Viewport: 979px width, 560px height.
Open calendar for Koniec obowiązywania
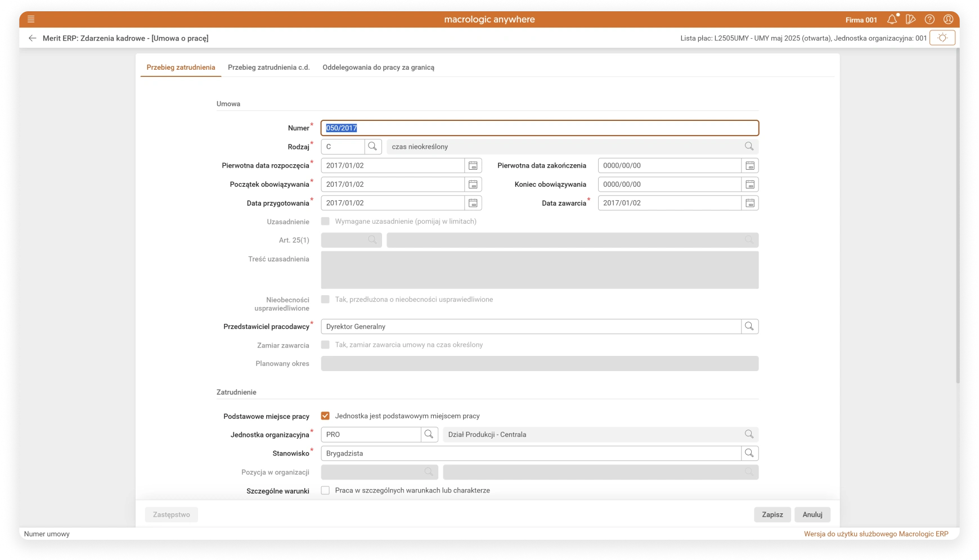(749, 184)
